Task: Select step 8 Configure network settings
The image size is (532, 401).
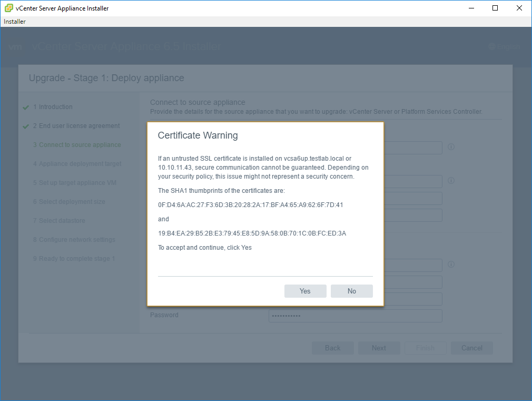Action: click(x=74, y=240)
